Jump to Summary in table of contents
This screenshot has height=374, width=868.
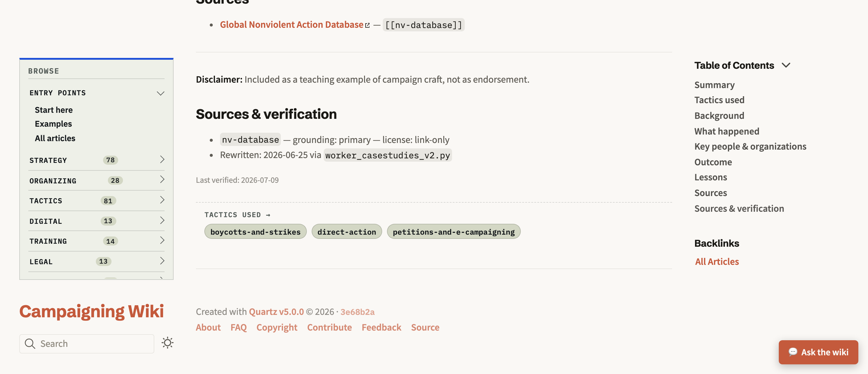coord(714,85)
